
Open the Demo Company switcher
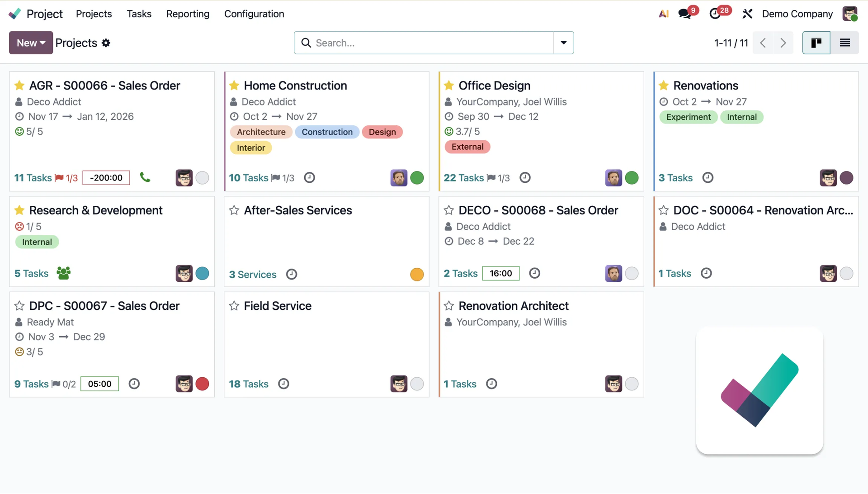(x=797, y=14)
